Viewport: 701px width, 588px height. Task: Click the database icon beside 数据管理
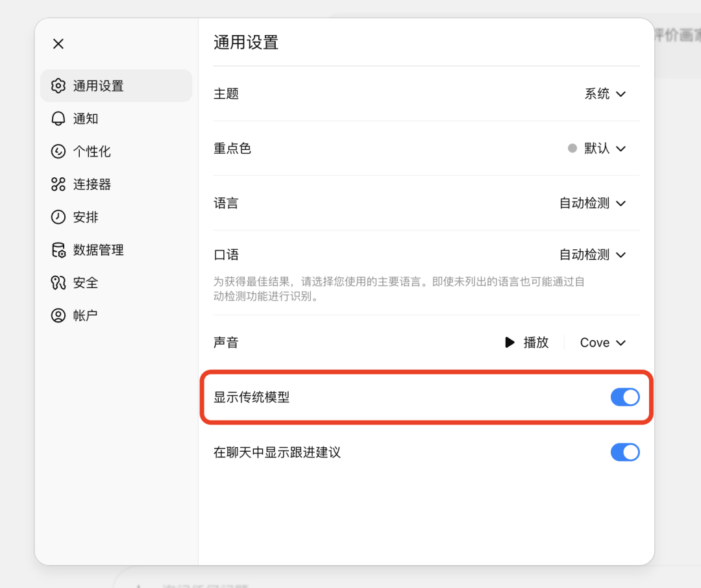[x=58, y=250]
